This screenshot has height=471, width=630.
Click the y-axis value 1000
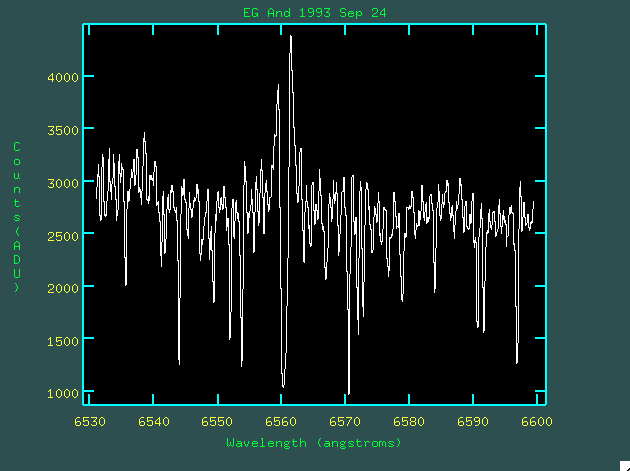coord(63,393)
